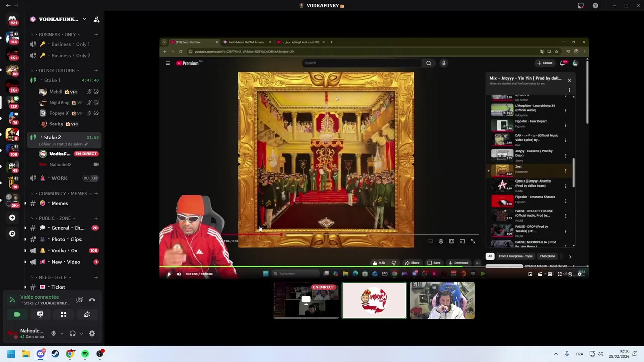Open the microphone input options dropdown arrow
This screenshot has height=362, width=644.
point(62,333)
